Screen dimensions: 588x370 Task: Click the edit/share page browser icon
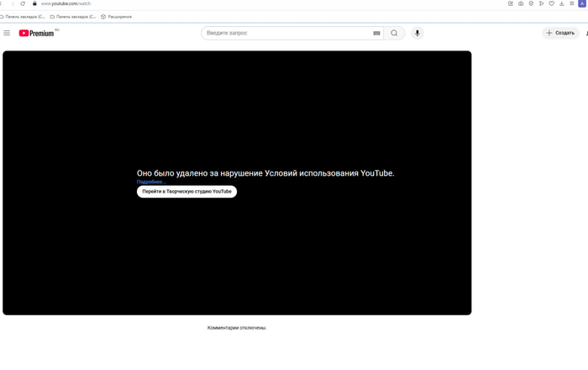click(x=511, y=3)
